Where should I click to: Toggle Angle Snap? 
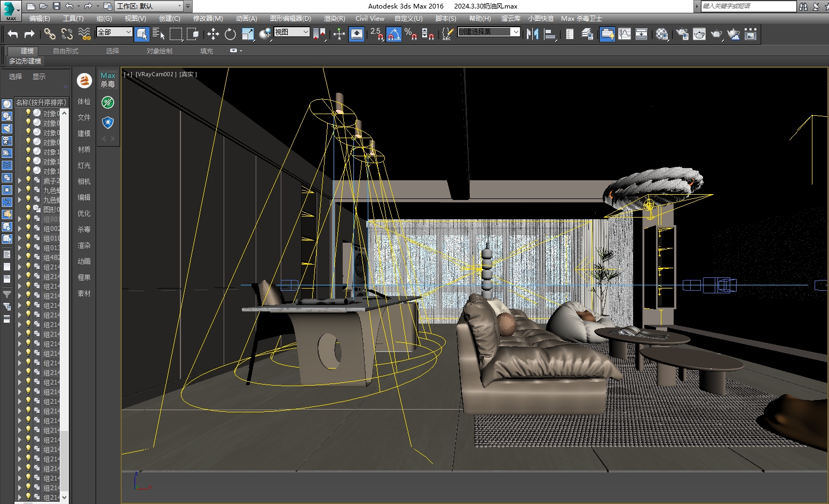click(x=394, y=34)
